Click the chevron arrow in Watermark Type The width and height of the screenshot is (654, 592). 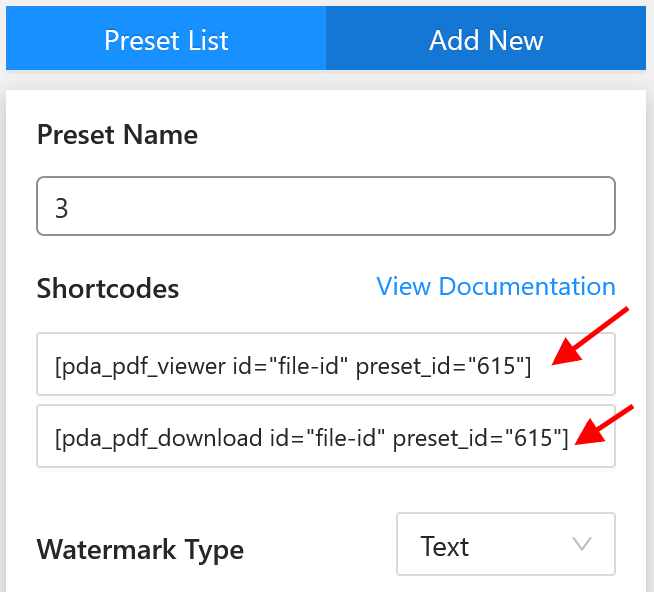click(582, 544)
